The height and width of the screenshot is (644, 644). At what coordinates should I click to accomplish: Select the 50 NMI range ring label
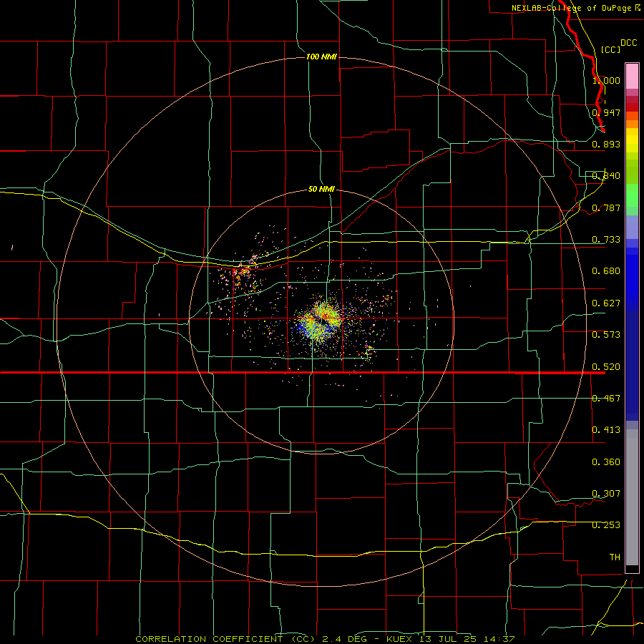click(321, 189)
